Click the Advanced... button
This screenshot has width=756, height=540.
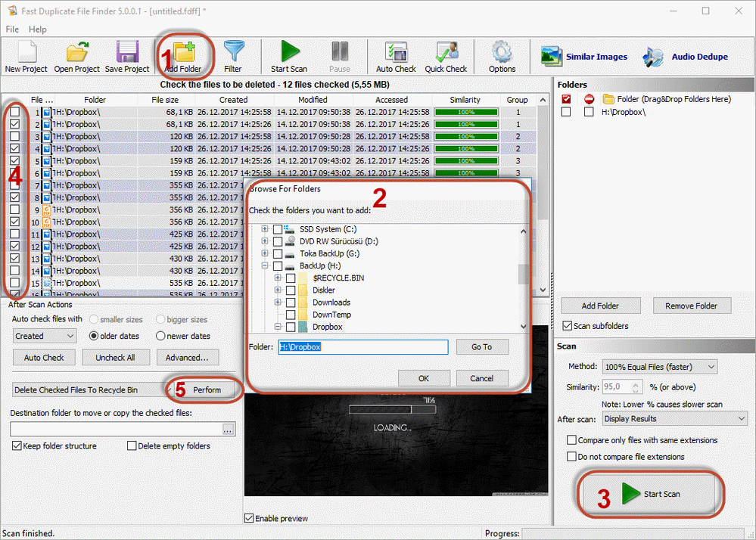coord(187,358)
